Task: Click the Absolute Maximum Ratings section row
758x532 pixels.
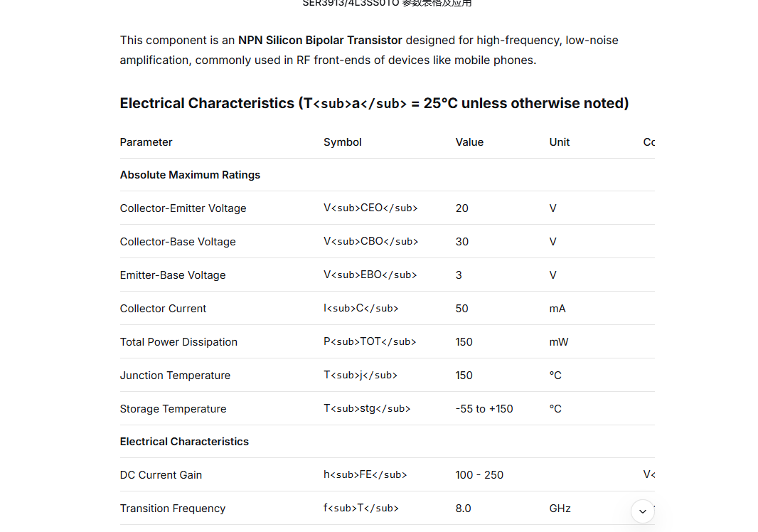Action: click(x=190, y=175)
